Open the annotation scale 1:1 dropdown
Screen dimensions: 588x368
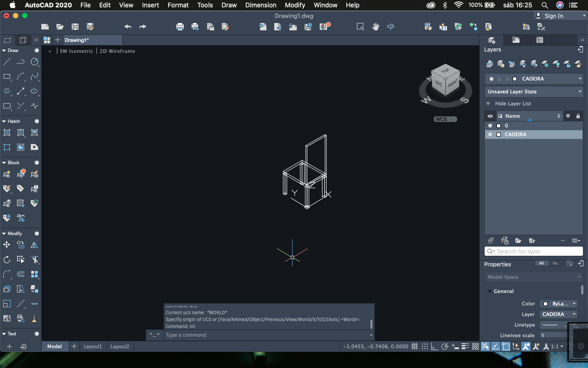[557, 346]
